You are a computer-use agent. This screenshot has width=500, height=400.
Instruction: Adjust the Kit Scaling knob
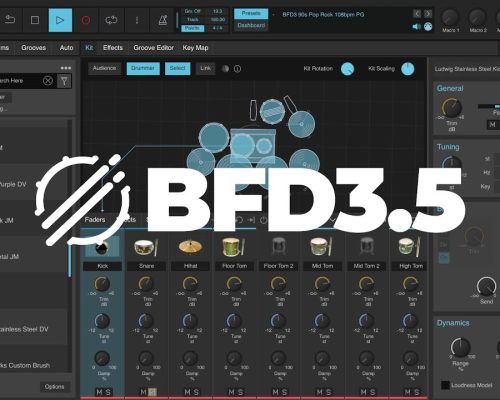(408, 69)
